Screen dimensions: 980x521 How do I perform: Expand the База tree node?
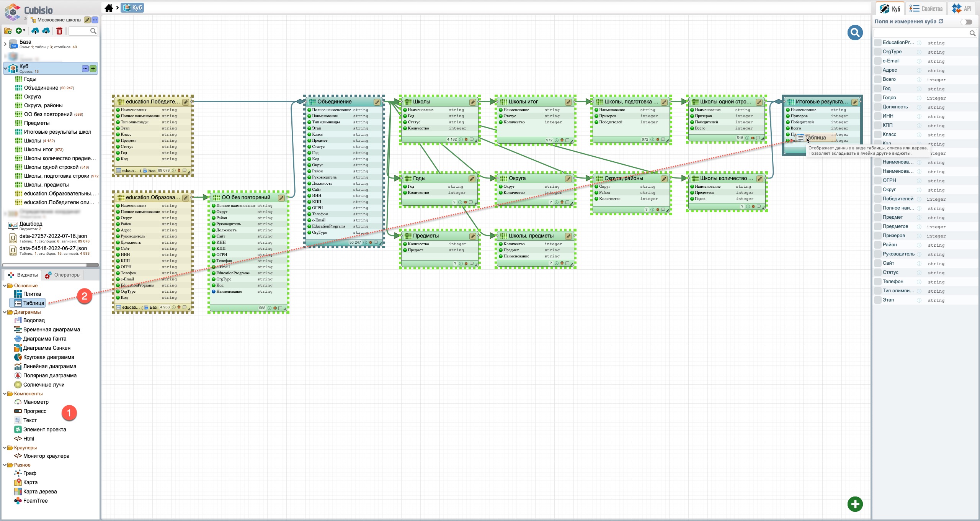[x=5, y=44]
